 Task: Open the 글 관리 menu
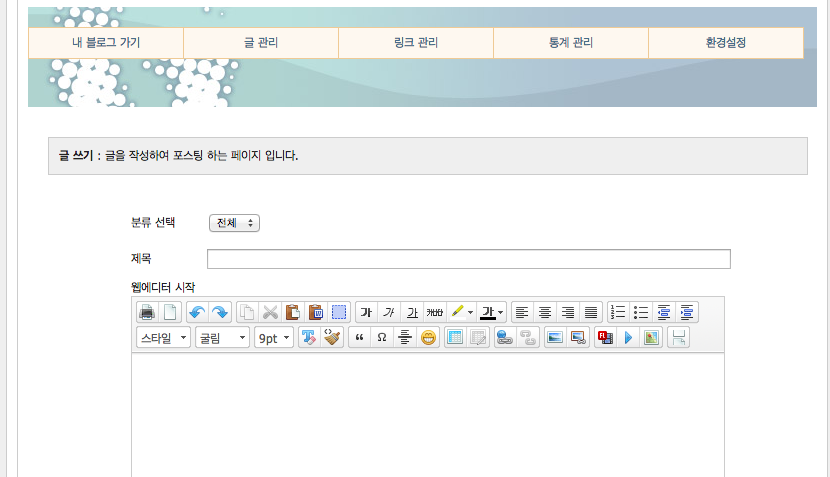coord(261,43)
